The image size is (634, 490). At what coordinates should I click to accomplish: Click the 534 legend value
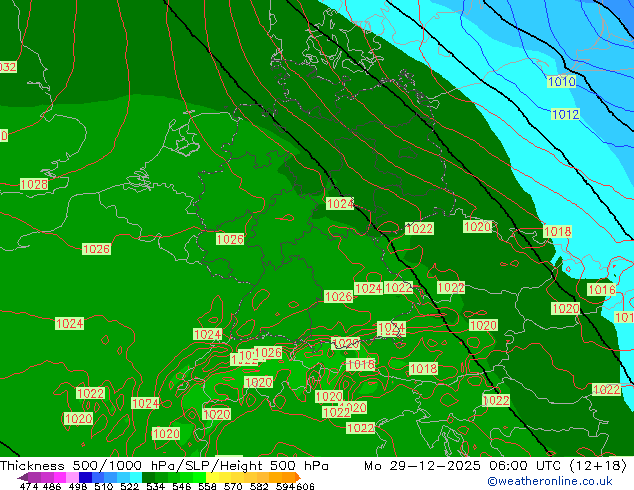(155, 486)
